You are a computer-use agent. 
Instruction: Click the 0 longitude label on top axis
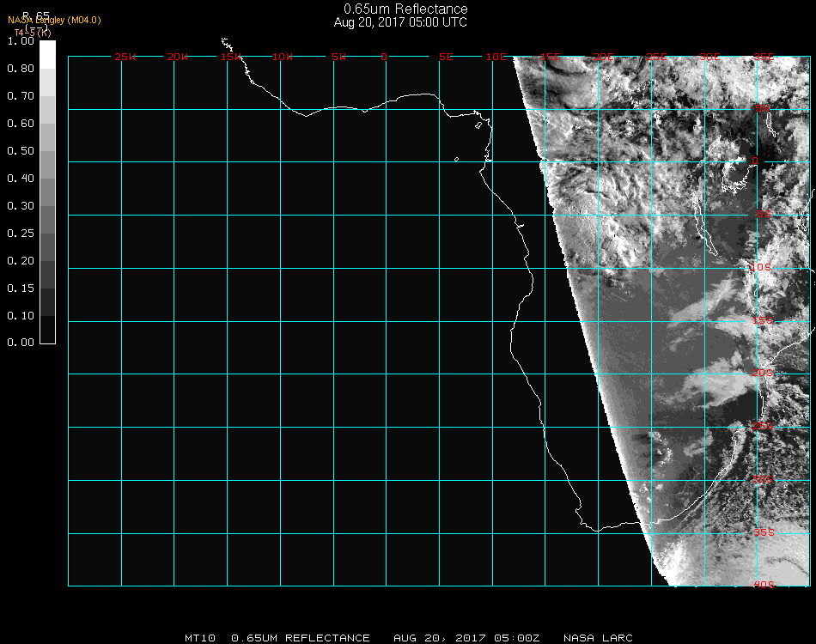tap(384, 57)
